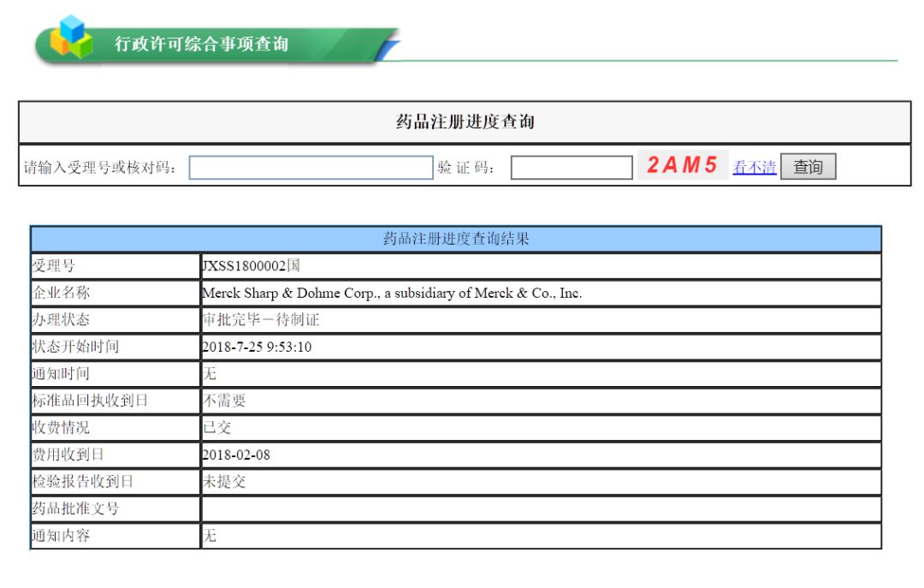This screenshot has width=924, height=588.
Task: Click the 检验报告收到日 row label
Action: (x=82, y=481)
